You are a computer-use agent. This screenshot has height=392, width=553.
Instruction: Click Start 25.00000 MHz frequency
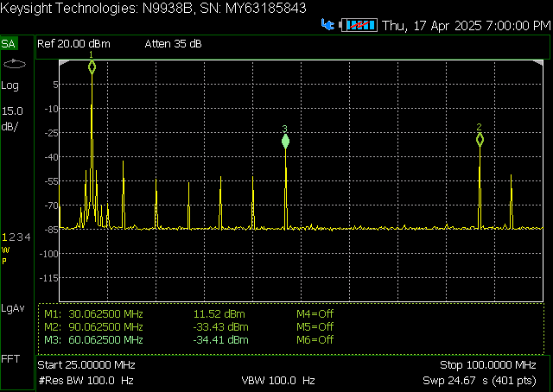(x=86, y=365)
